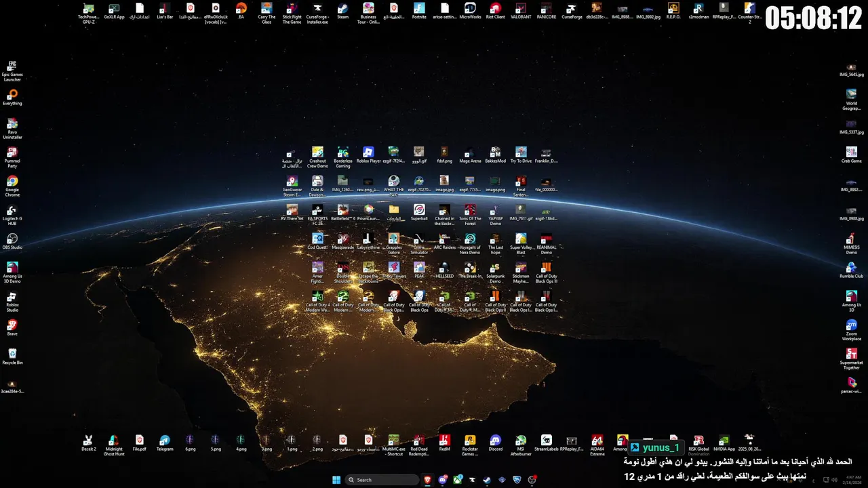Open Rumble Club desktop icon
Image resolution: width=868 pixels, height=488 pixels.
851,270
